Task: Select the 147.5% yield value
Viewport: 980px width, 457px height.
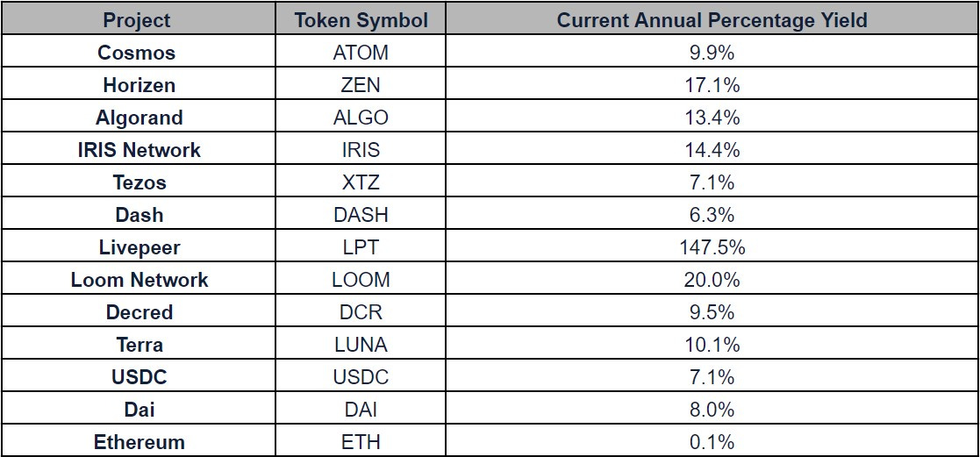Action: (712, 247)
